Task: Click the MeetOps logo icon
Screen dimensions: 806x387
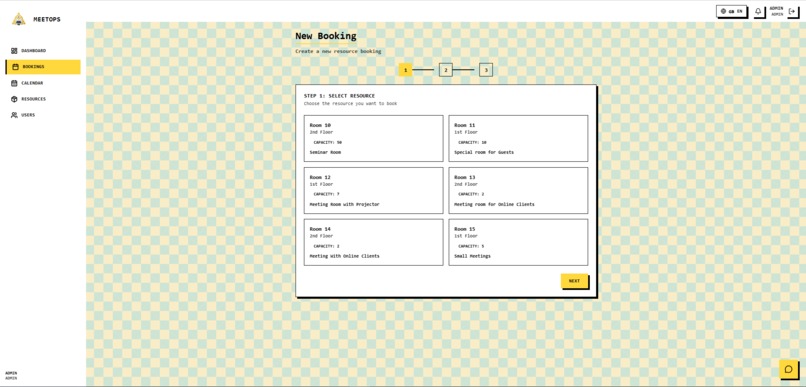Action: [x=19, y=19]
